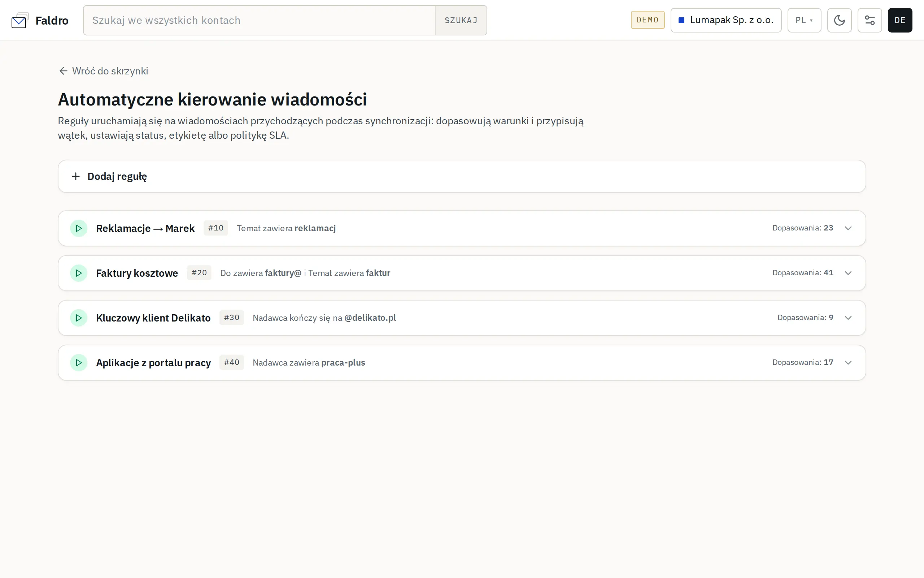This screenshot has width=924, height=578.
Task: Expand the Aplikacje z portalu pracy chevron
Action: [x=848, y=362]
